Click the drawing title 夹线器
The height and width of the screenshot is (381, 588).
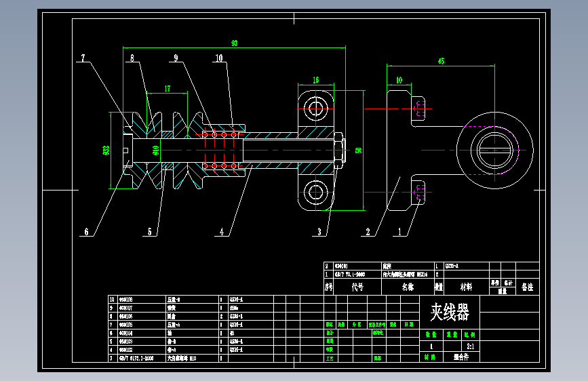[x=450, y=312]
